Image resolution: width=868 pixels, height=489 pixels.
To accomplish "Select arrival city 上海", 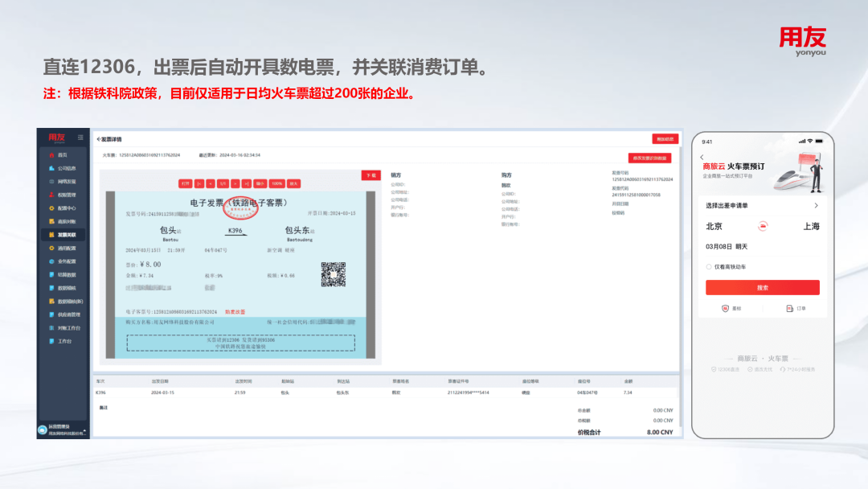I will coord(812,226).
